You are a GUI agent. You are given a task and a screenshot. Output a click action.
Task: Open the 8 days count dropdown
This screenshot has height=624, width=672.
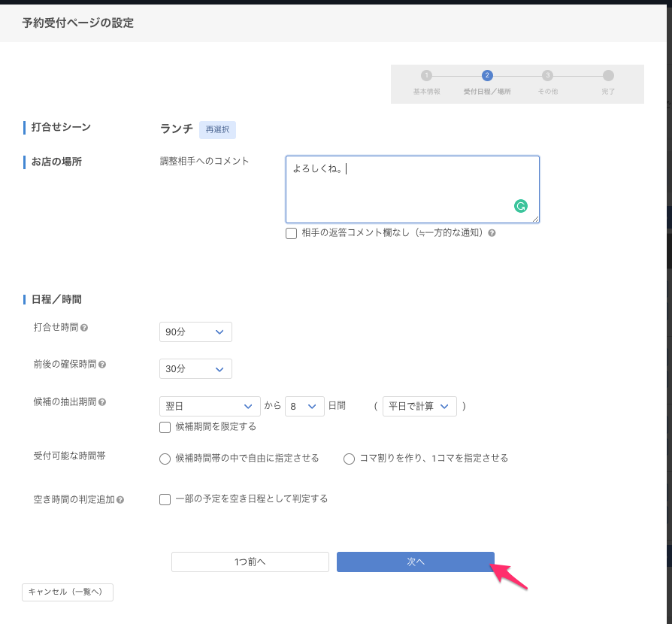click(304, 406)
